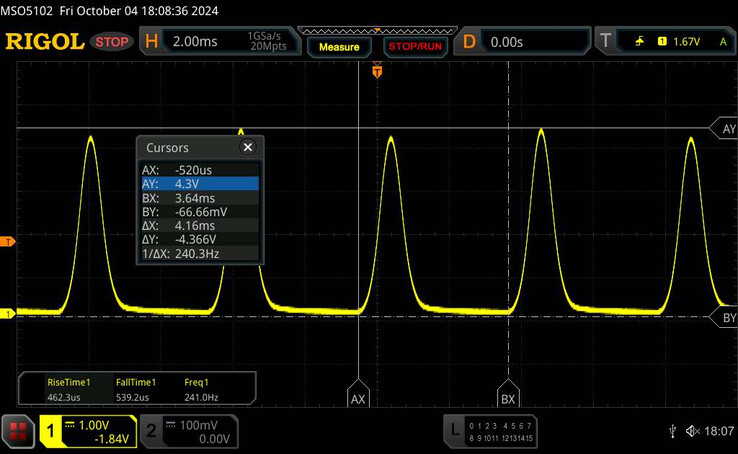Click the red STOP status indicator
The image size is (738, 454).
(111, 43)
